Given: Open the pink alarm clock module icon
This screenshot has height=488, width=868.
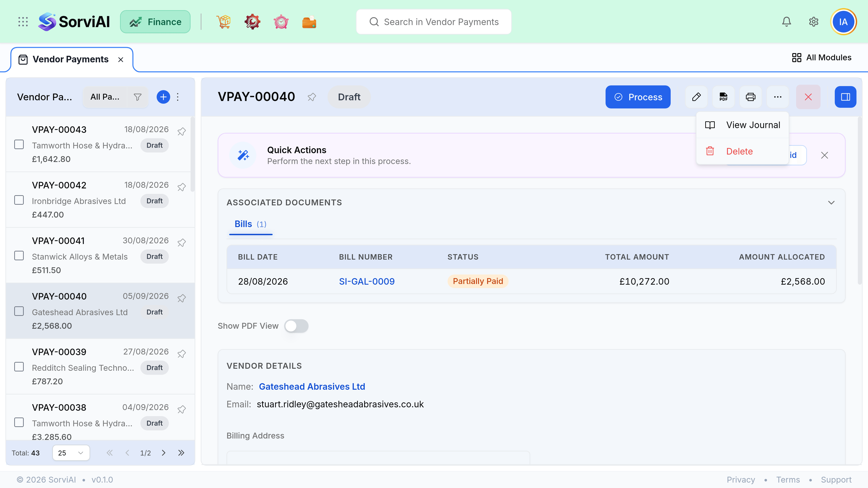Looking at the screenshot, I should (281, 22).
